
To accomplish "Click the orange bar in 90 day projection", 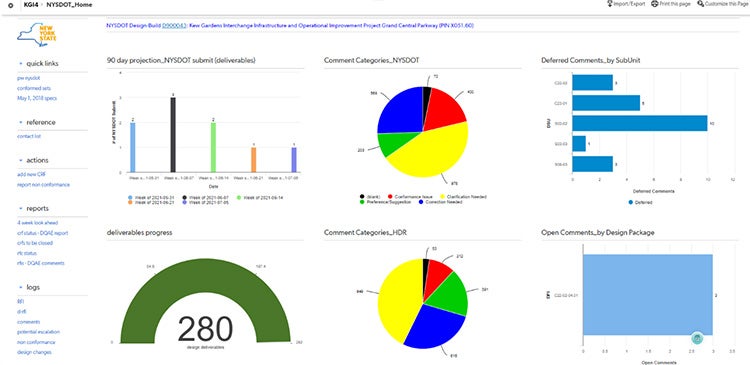I will coord(254,160).
